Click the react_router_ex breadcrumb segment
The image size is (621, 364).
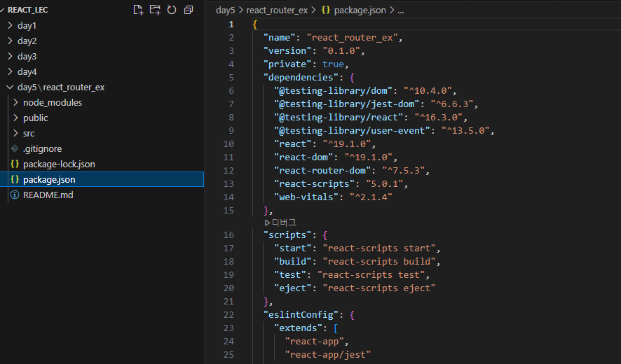(277, 10)
